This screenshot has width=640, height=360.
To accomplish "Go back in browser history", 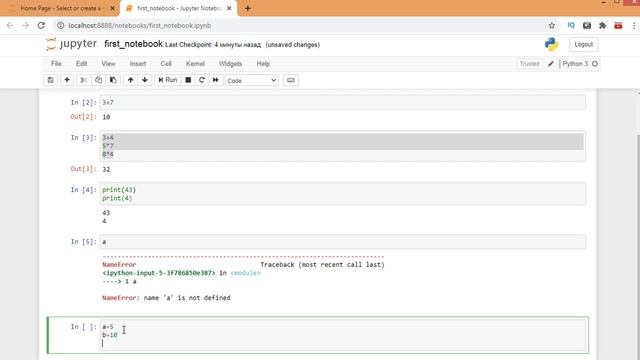I will 10,25.
